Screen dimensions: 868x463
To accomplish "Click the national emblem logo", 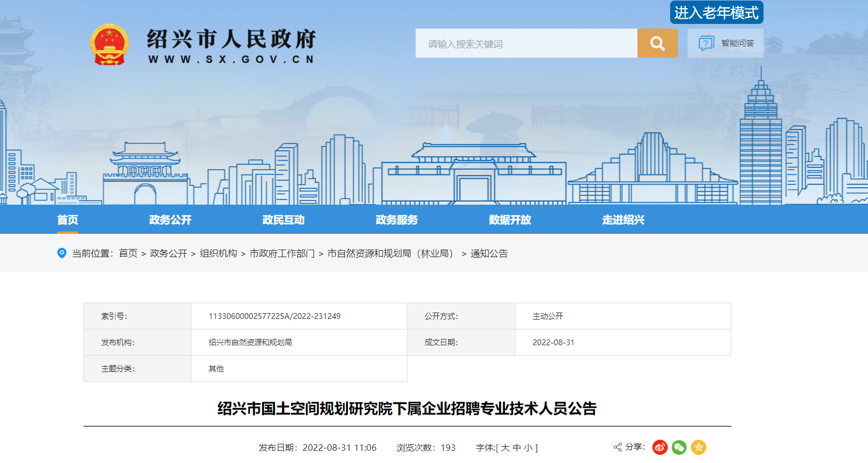I will tap(109, 44).
